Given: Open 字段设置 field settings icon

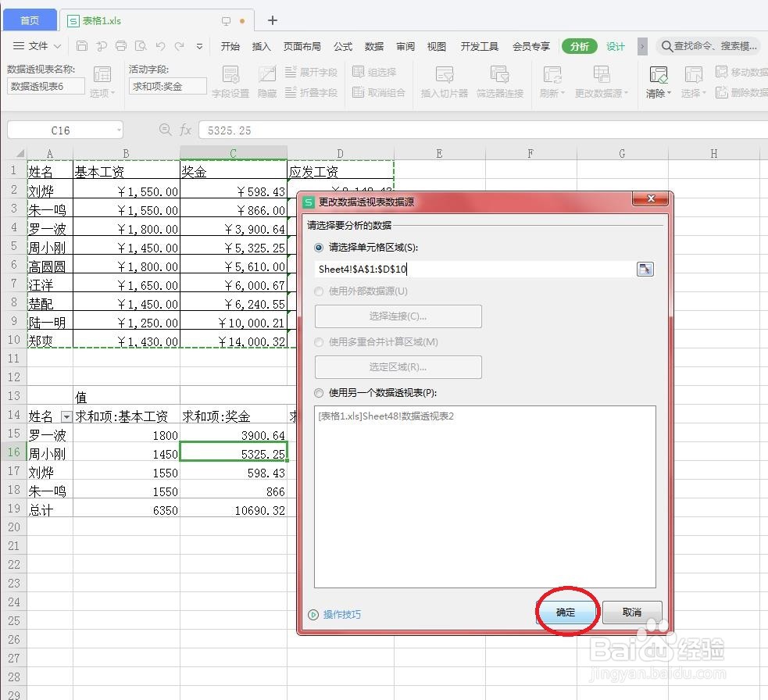Looking at the screenshot, I should coord(230,82).
